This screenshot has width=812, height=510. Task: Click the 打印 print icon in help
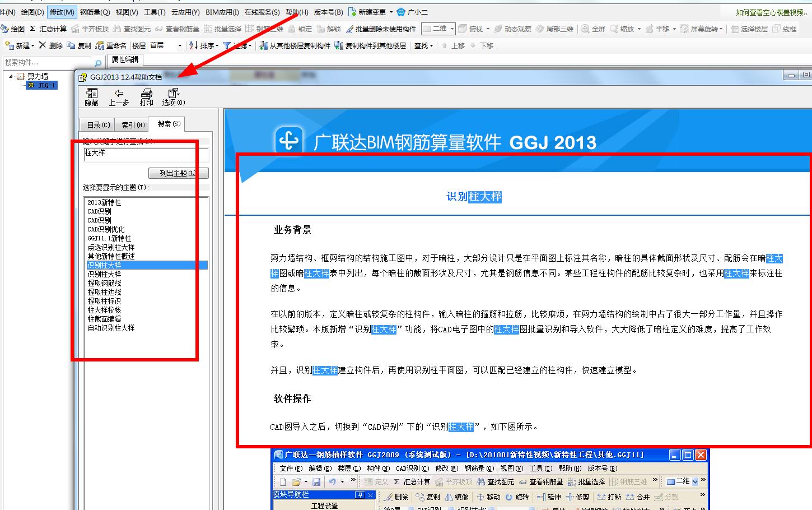point(146,97)
